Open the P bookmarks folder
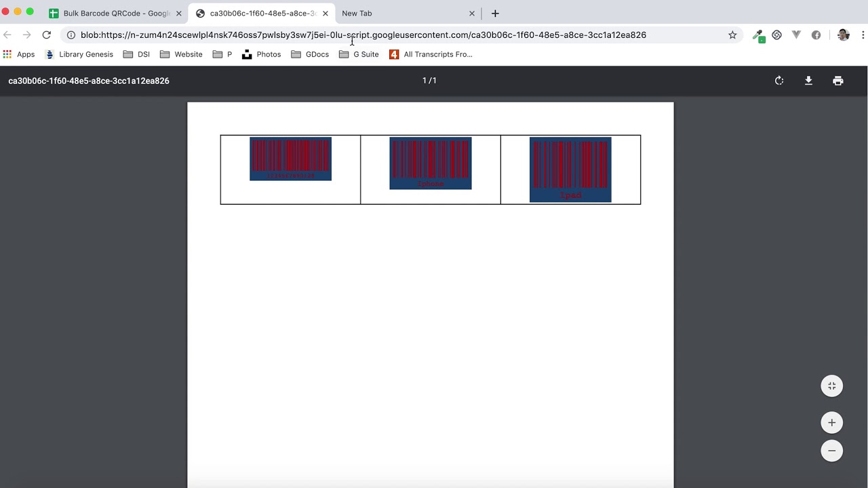The image size is (868, 488). coord(222,54)
